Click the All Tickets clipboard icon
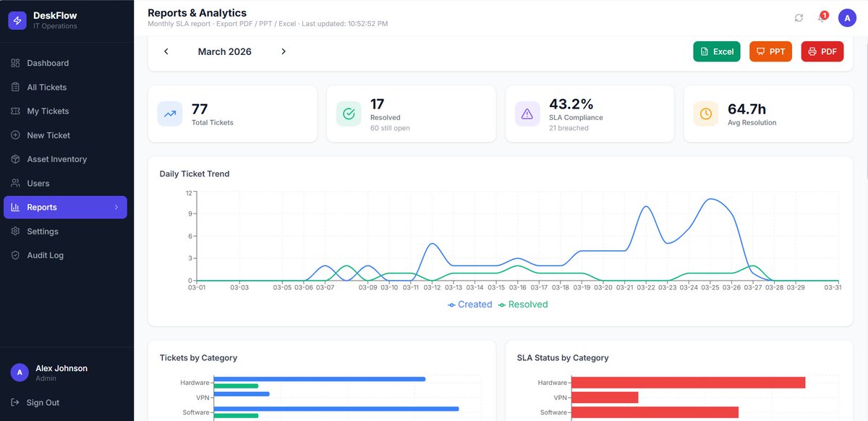This screenshot has width=868, height=421. (x=15, y=87)
